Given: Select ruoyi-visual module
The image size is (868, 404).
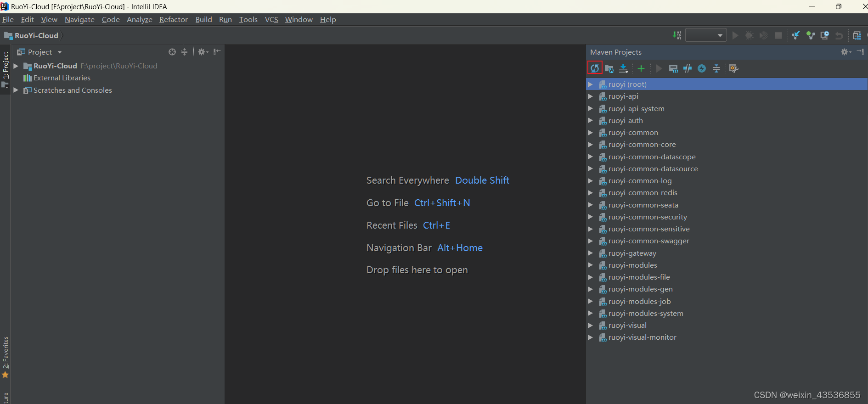Looking at the screenshot, I should pos(627,325).
